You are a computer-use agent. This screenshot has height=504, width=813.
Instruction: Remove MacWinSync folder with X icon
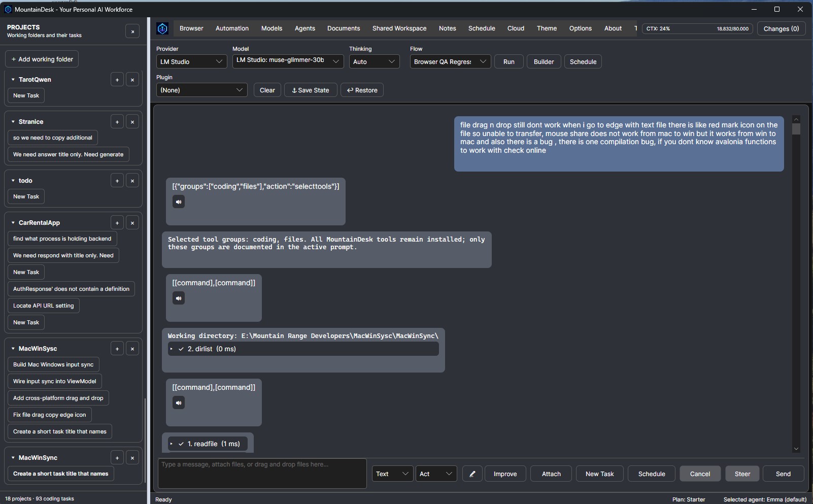pyautogui.click(x=132, y=458)
